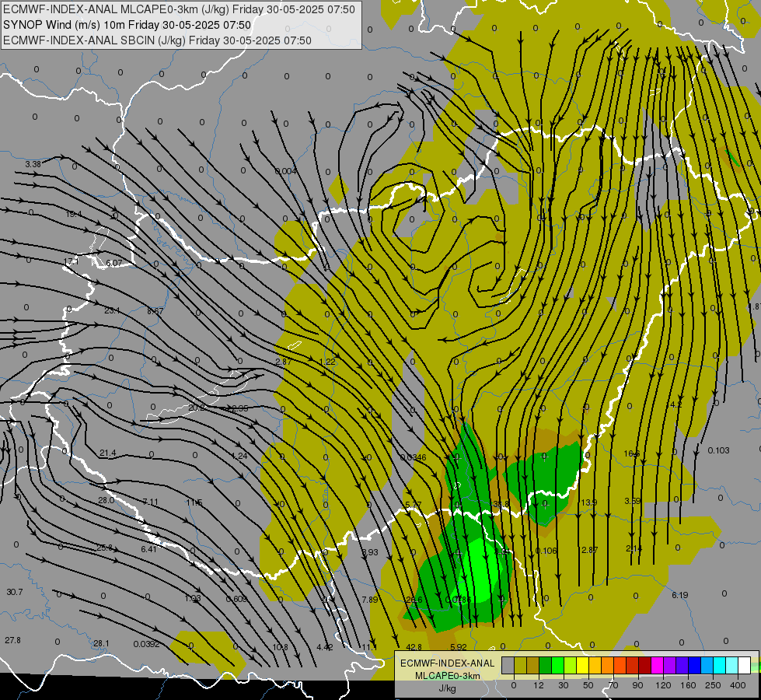The height and width of the screenshot is (700, 761).
Task: Click the map value '7.89'
Action: pos(370,600)
